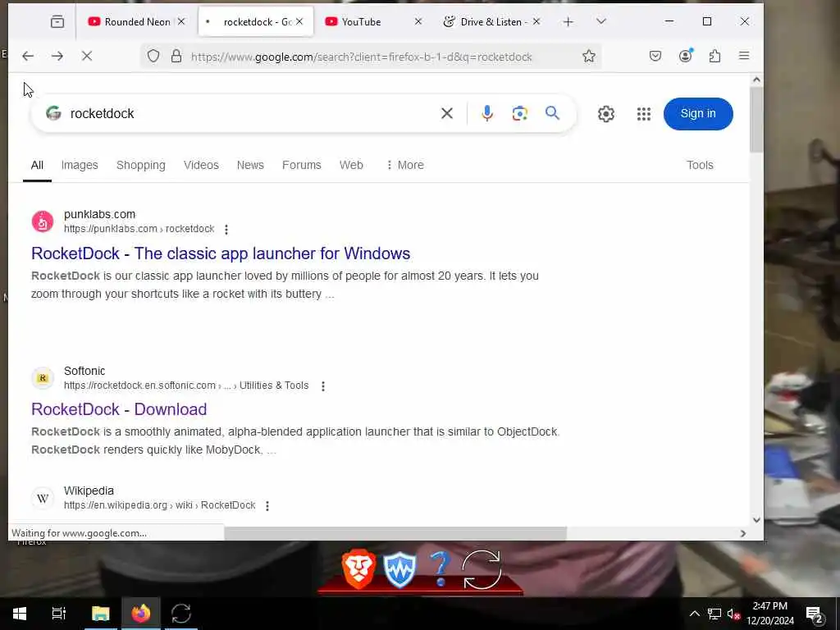The image size is (840, 630).
Task: Go back to previous page
Action: pos(28,56)
